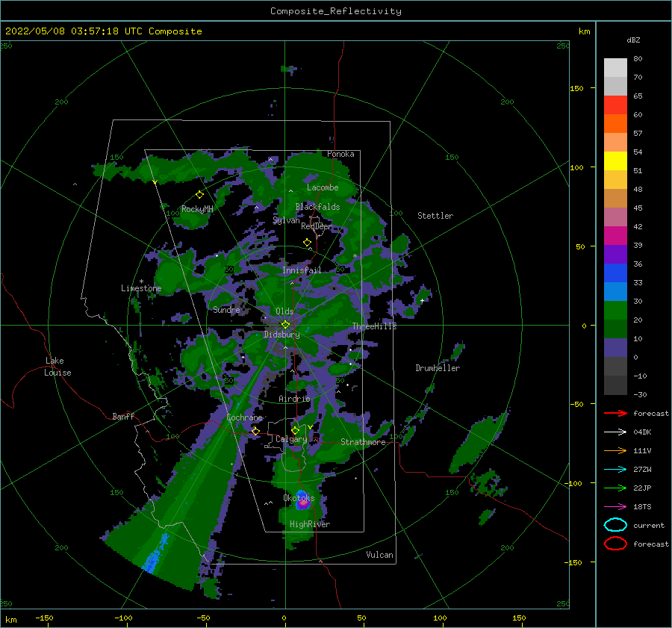The width and height of the screenshot is (672, 628).
Task: Click the cyan current ellipse legend icon
Action: click(x=615, y=525)
